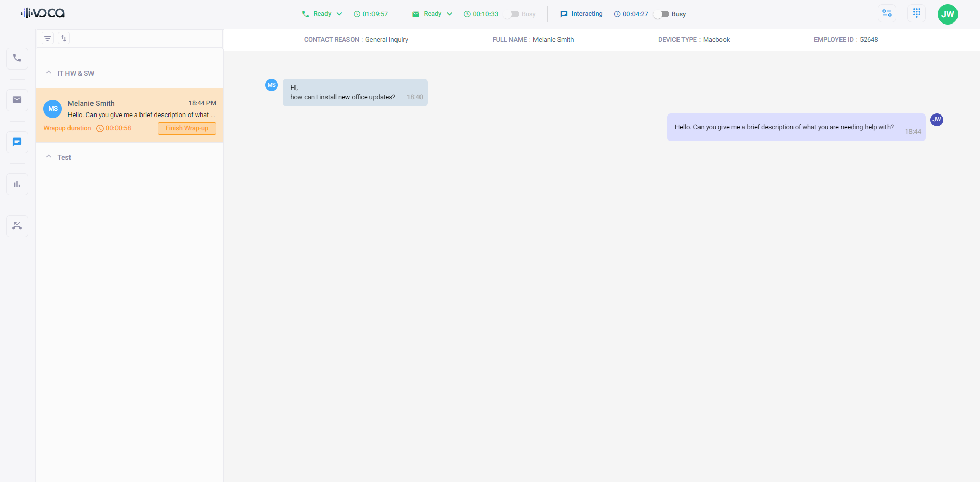Viewport: 980px width, 482px height.
Task: Select the Melanie Smith conversation
Action: [129, 109]
